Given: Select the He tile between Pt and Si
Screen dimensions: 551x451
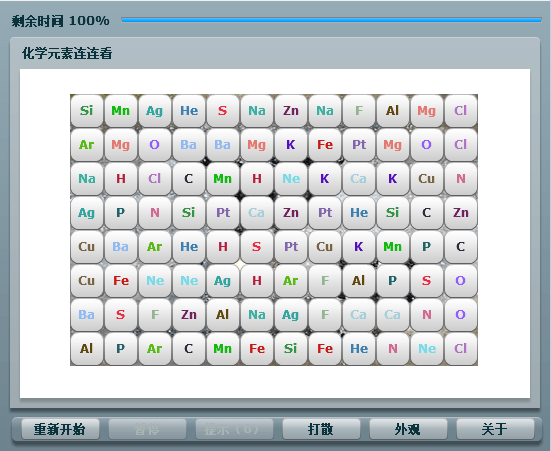Looking at the screenshot, I should (359, 213).
